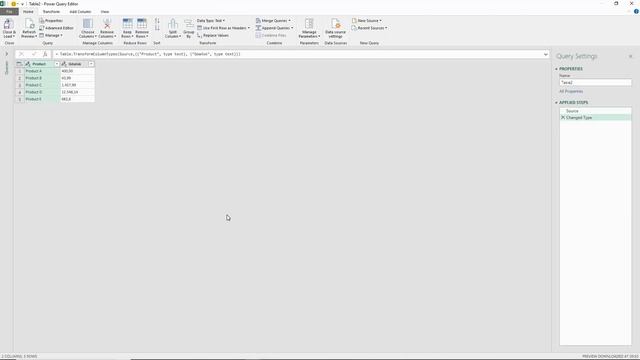Open the All Properties link

571,91
